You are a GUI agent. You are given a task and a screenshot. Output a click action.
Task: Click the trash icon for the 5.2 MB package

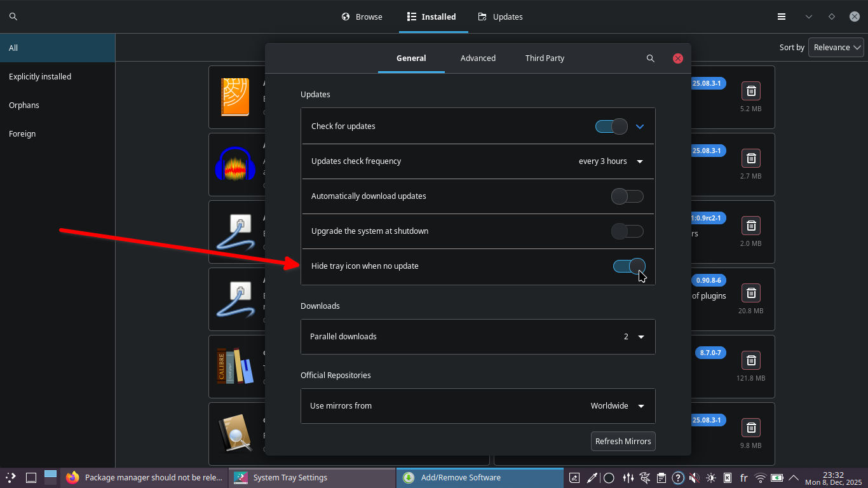click(750, 91)
